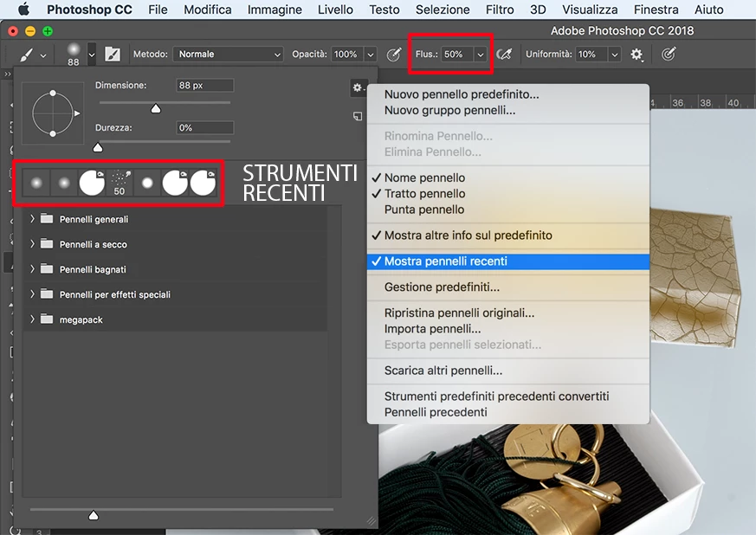The width and height of the screenshot is (756, 535).
Task: Open the Livello menu
Action: (336, 10)
